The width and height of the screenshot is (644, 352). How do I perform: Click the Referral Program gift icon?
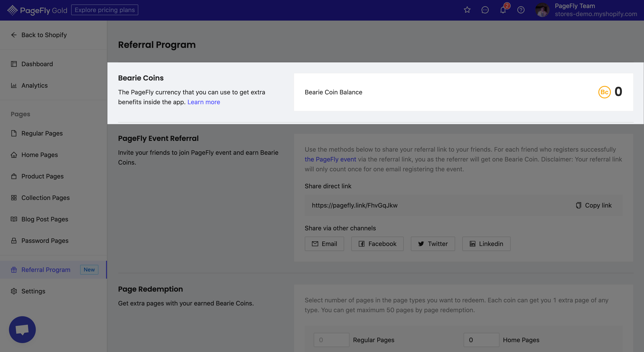pos(14,270)
